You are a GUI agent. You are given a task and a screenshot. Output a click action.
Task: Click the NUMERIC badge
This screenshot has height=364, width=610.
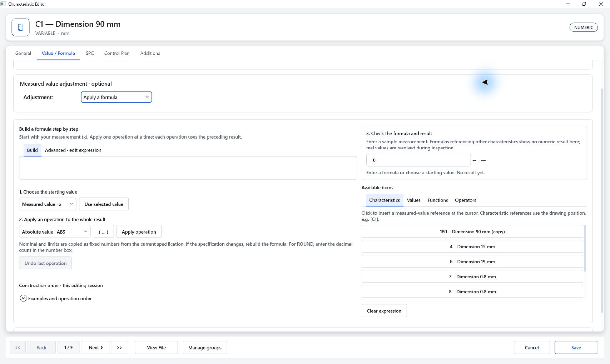(x=584, y=28)
